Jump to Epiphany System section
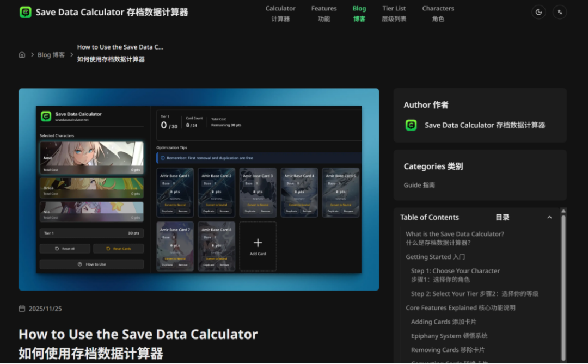This screenshot has height=364, width=588. point(449,336)
